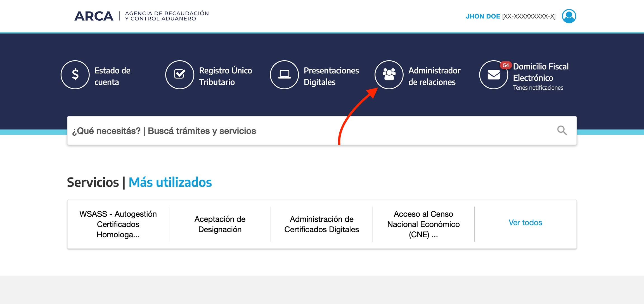Open the Estado de cuenta dollar icon

pyautogui.click(x=75, y=75)
